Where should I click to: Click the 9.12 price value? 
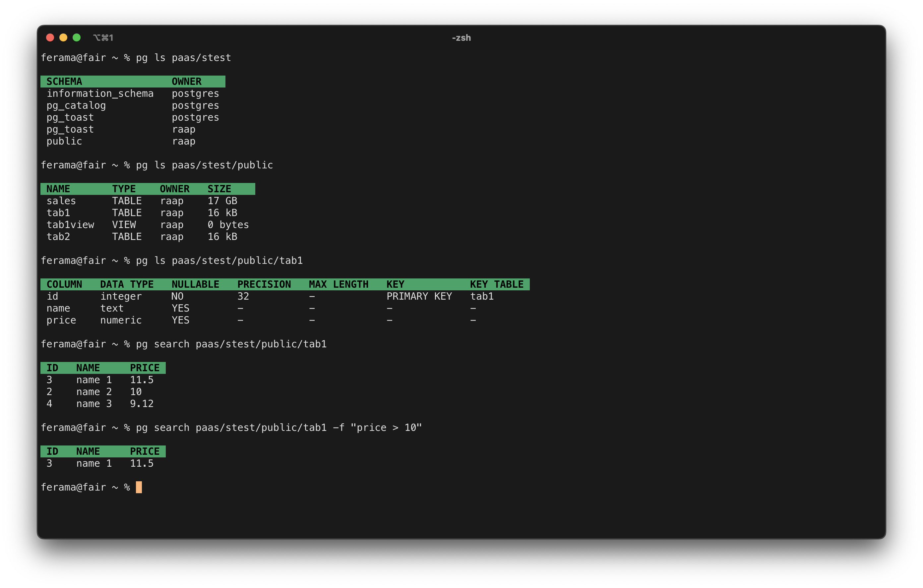(x=142, y=404)
